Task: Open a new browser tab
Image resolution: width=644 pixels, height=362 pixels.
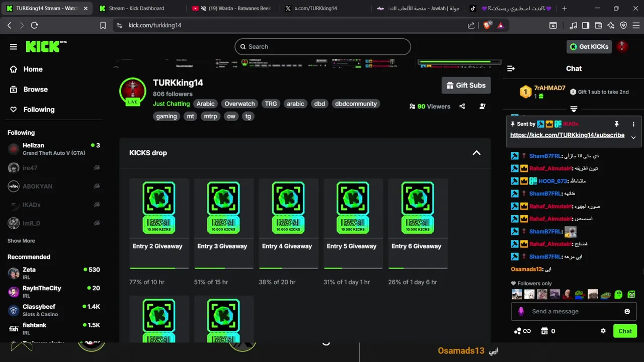Action: click(x=564, y=9)
